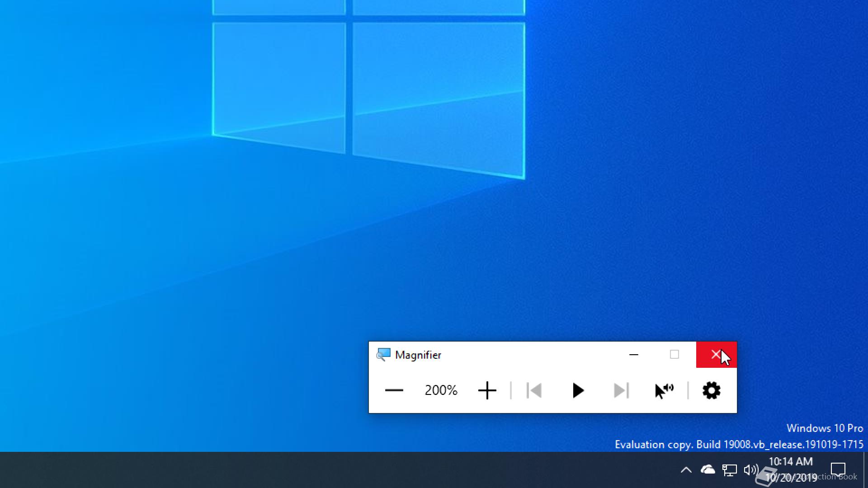Open the volume speaker tray icon
Image resolution: width=868 pixels, height=488 pixels.
[751, 470]
